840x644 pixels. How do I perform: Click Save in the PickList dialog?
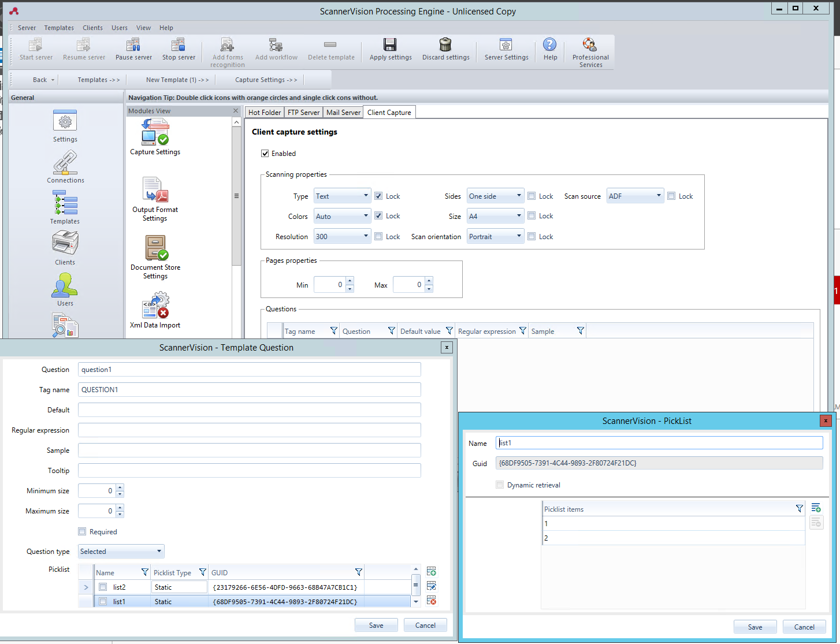[754, 627]
